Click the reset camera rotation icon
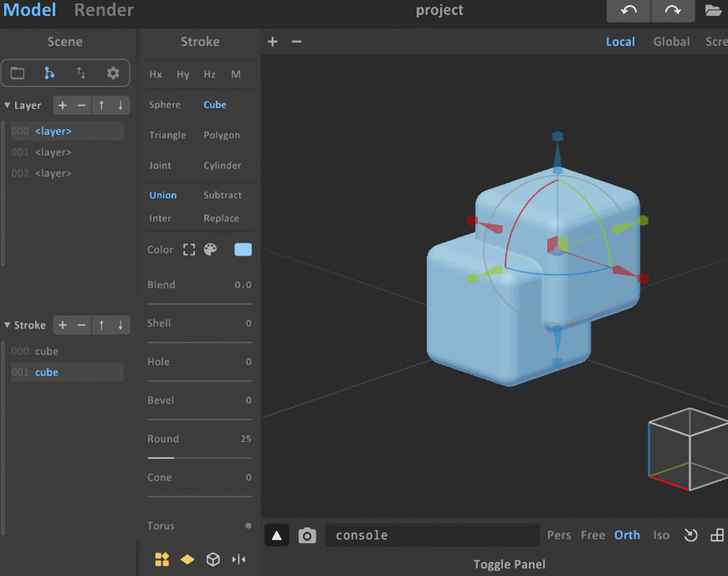The height and width of the screenshot is (576, 728). (690, 536)
